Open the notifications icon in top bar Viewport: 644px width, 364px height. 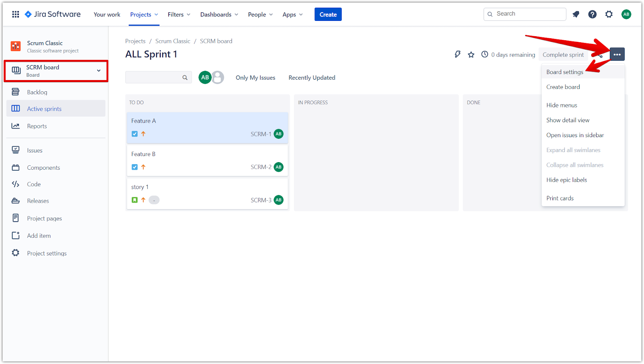tap(576, 14)
